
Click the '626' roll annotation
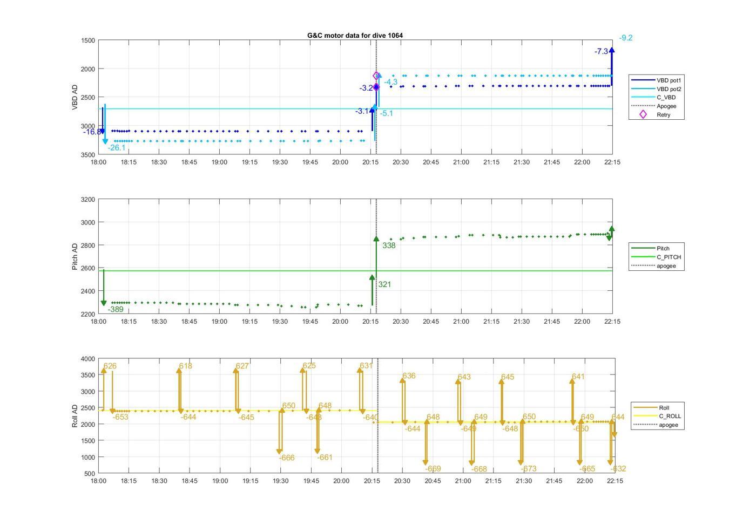pyautogui.click(x=110, y=366)
